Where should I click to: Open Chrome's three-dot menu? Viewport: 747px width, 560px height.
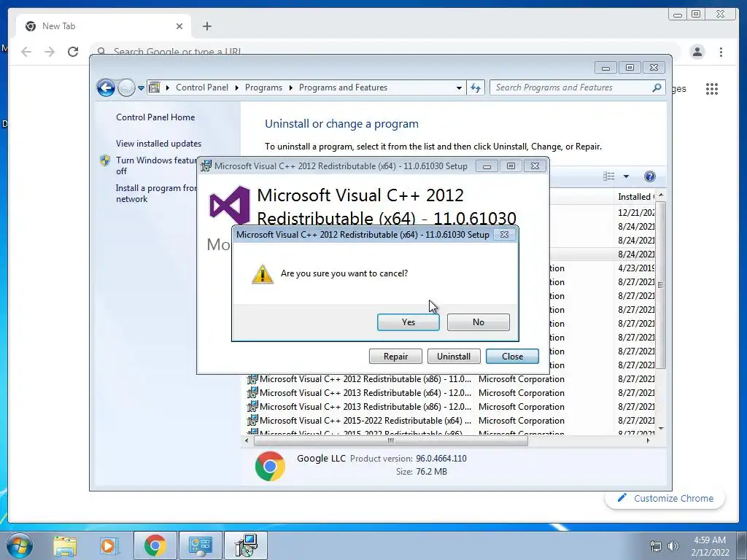721,52
